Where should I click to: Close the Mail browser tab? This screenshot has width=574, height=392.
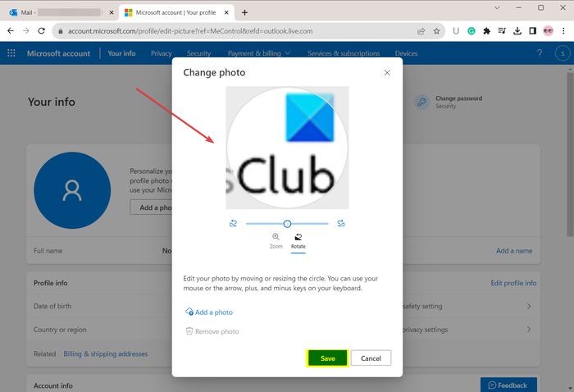(112, 12)
